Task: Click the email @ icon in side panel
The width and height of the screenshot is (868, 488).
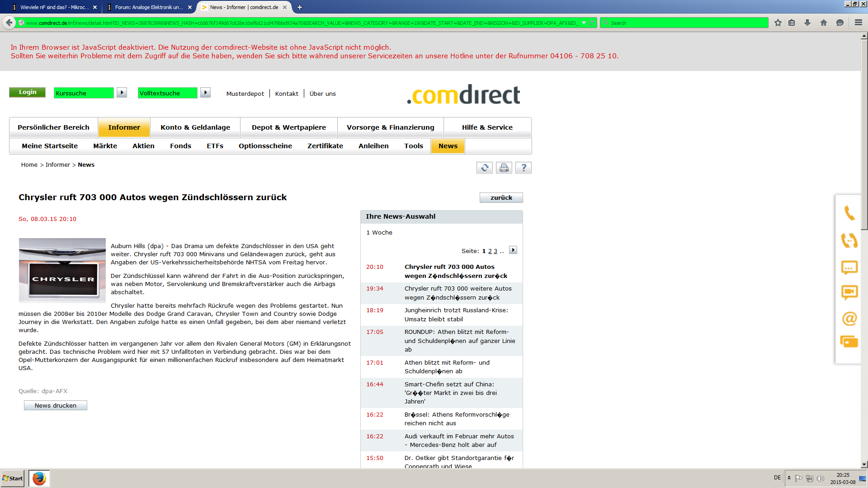Action: [x=849, y=319]
